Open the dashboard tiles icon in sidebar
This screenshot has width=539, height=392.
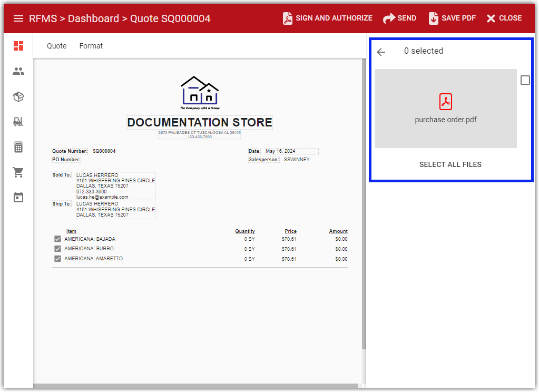click(x=18, y=46)
